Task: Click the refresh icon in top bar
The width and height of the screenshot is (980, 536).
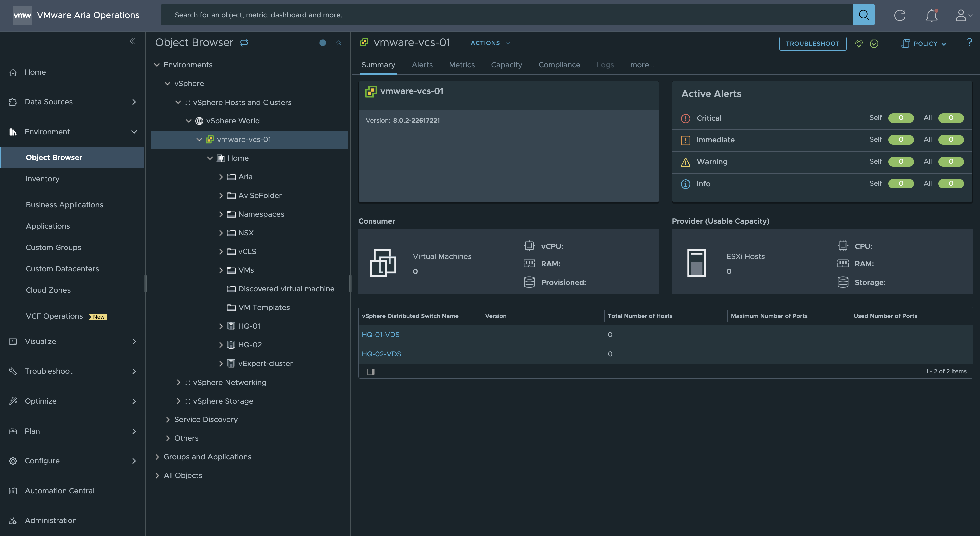Action: (899, 15)
